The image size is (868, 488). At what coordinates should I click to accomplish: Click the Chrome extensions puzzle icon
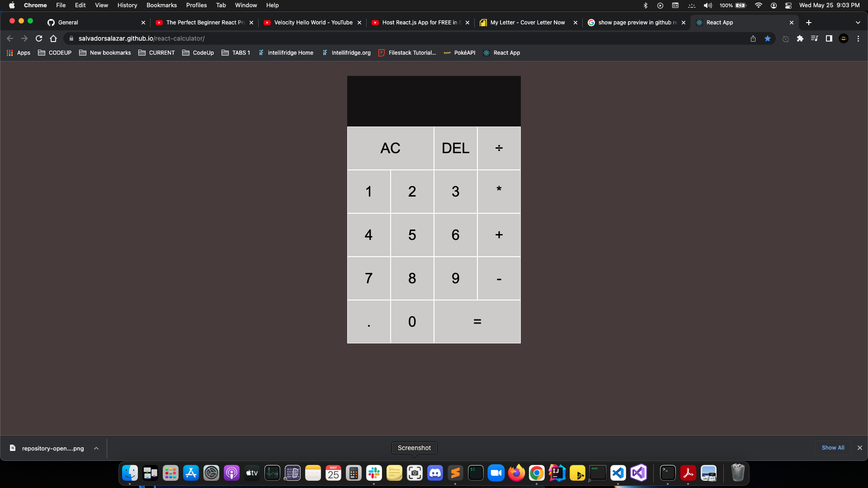[800, 38]
